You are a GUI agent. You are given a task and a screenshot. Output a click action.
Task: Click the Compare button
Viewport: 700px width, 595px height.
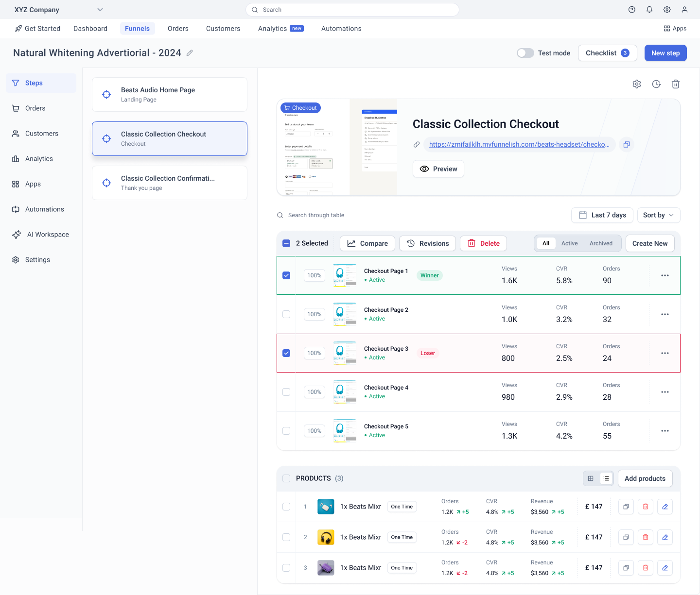367,243
